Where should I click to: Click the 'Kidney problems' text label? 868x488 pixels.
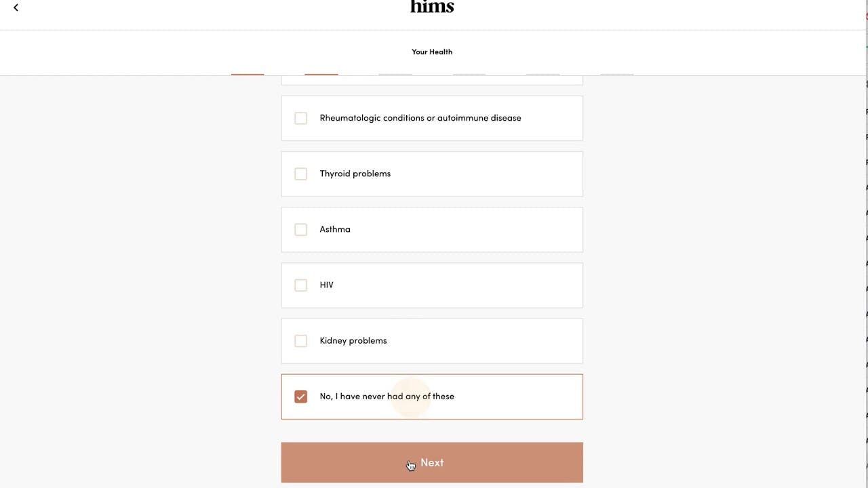pyautogui.click(x=353, y=340)
